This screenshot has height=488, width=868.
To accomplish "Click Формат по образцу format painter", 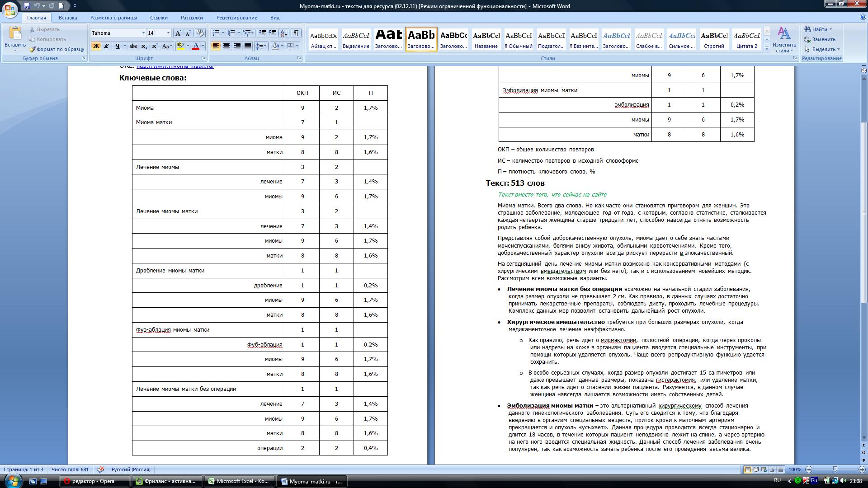I will coord(57,49).
